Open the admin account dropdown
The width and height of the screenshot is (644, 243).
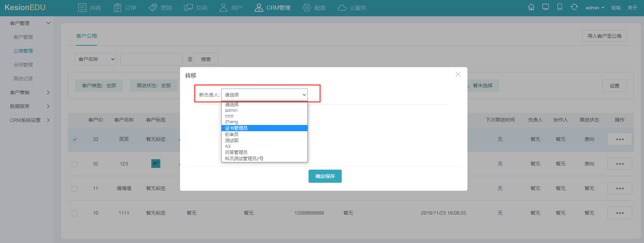tap(594, 8)
